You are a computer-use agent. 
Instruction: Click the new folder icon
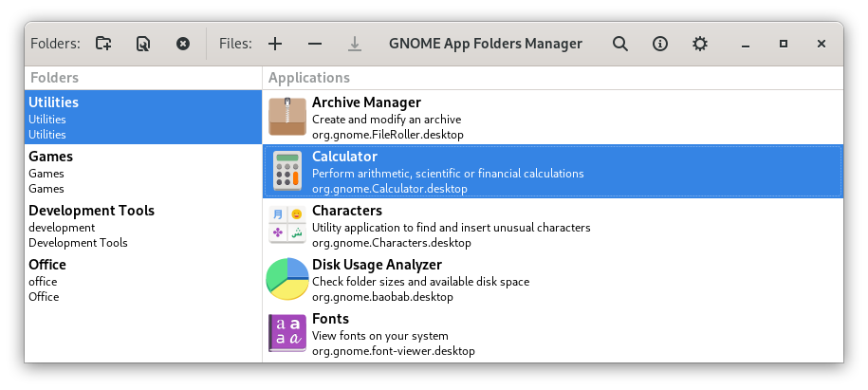pyautogui.click(x=103, y=44)
